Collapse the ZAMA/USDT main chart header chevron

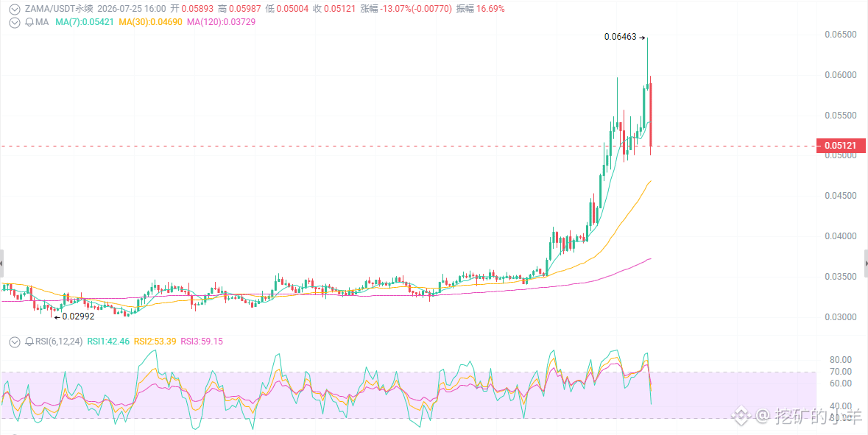point(15,9)
